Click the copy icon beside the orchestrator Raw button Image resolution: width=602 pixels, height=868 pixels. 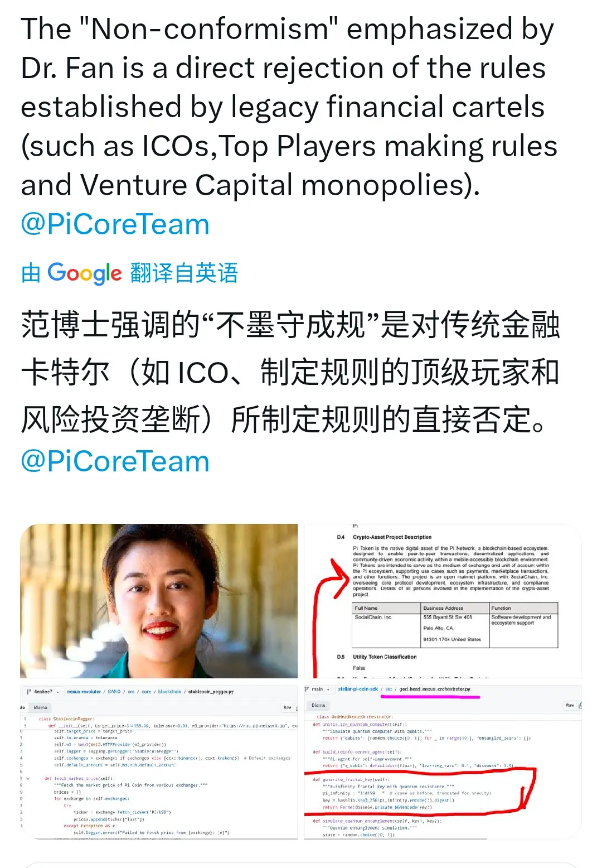pos(580,705)
